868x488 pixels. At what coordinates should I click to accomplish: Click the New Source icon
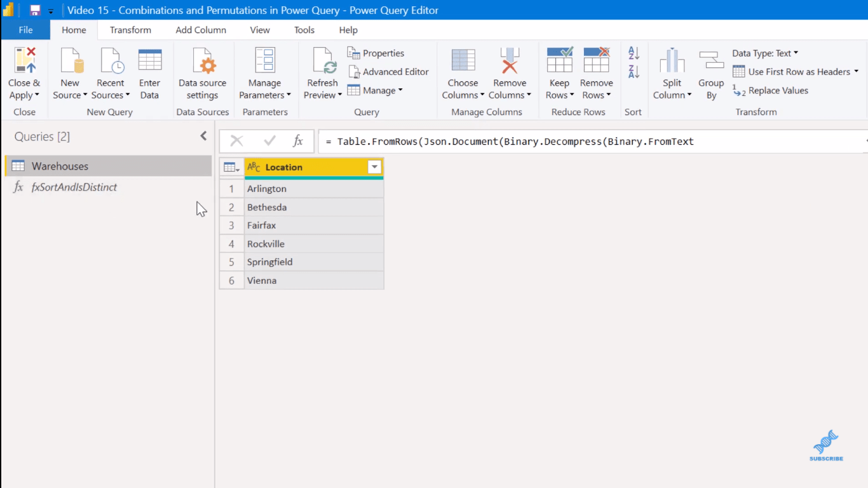coord(71,60)
